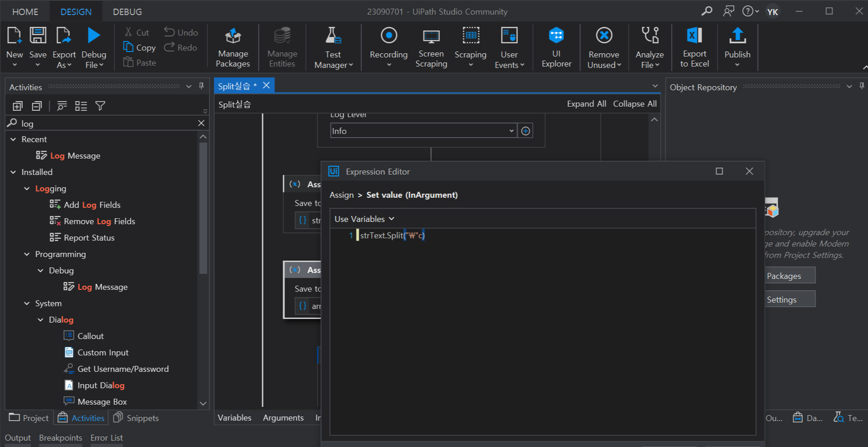Collapse all activities tree icon
Viewport: 868px width, 447px height.
pos(37,106)
